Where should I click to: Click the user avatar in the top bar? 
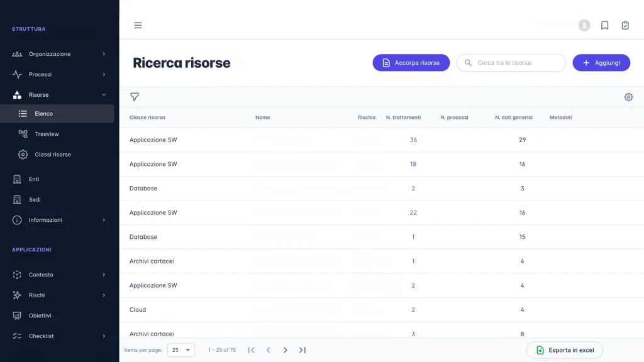point(584,25)
